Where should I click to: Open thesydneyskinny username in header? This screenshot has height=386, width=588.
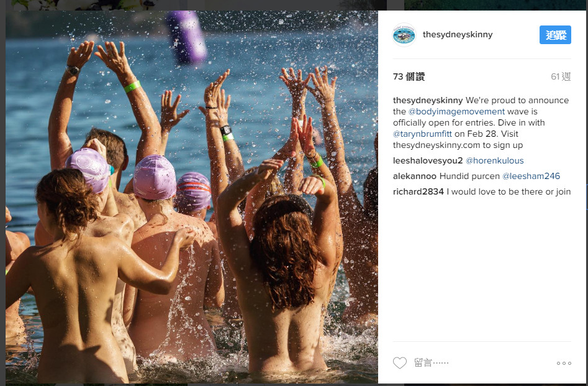point(458,35)
